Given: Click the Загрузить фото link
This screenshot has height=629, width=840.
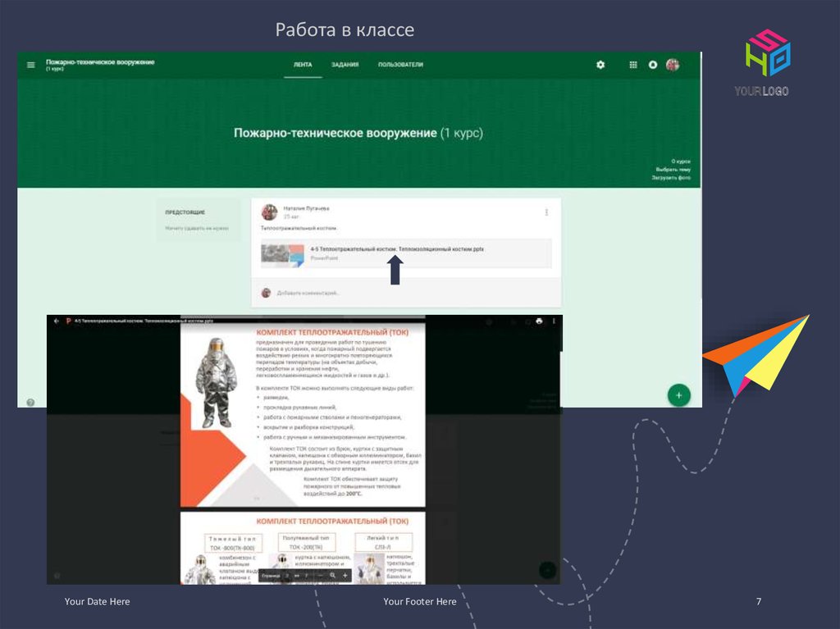Looking at the screenshot, I should pos(671,178).
